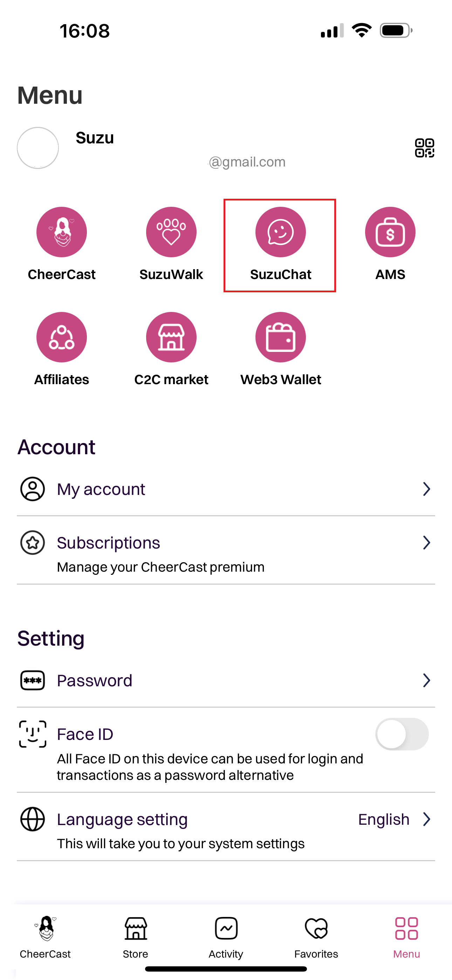Open SuzuChat smiley chat icon
The image size is (452, 980).
(x=280, y=232)
